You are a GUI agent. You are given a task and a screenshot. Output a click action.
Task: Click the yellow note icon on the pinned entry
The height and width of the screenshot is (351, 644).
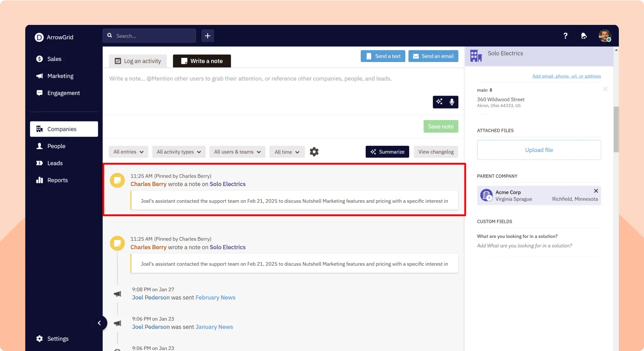(x=117, y=180)
